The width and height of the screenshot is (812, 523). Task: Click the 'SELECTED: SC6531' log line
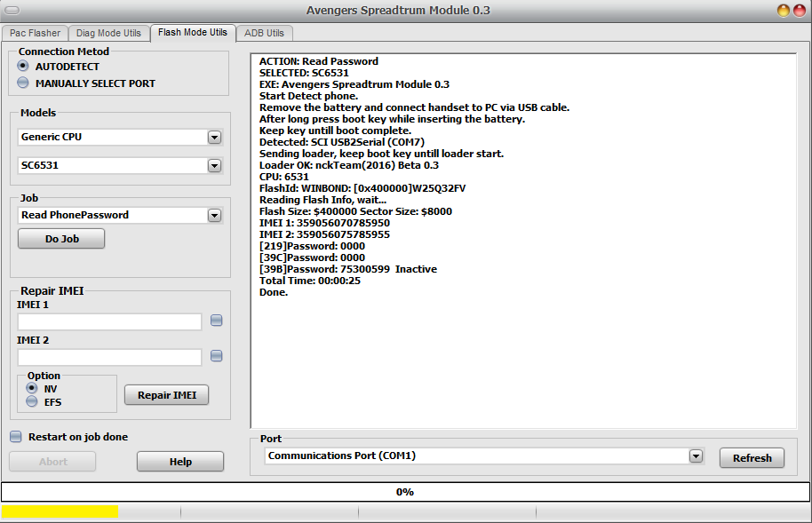(304, 73)
